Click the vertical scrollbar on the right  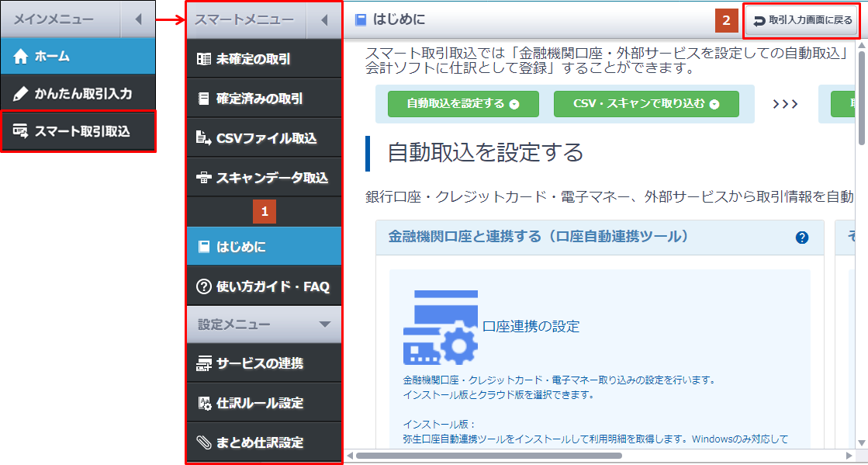859,93
